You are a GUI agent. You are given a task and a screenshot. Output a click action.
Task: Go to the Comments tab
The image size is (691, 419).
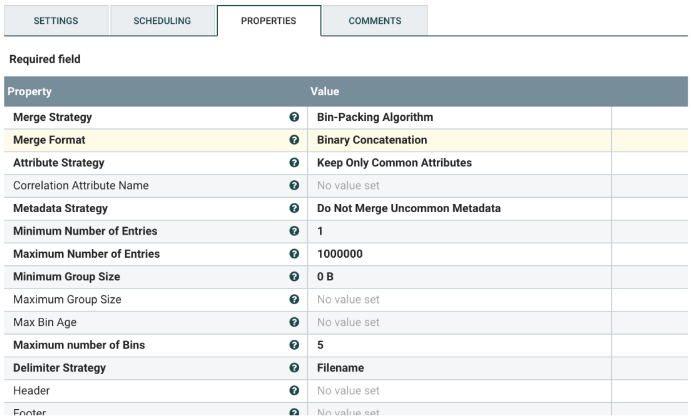coord(375,21)
